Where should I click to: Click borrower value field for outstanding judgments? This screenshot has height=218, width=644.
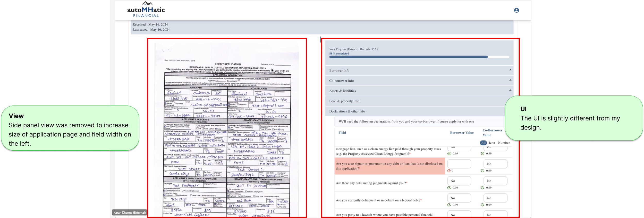[x=459, y=181]
